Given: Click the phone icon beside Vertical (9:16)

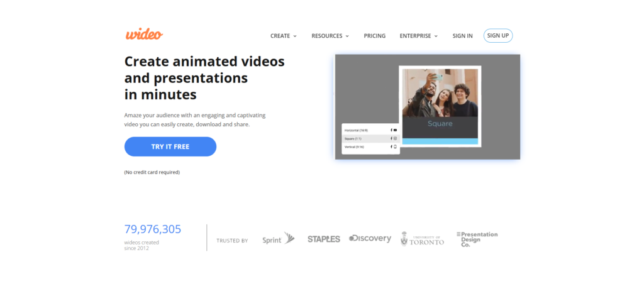Looking at the screenshot, I should (x=395, y=146).
